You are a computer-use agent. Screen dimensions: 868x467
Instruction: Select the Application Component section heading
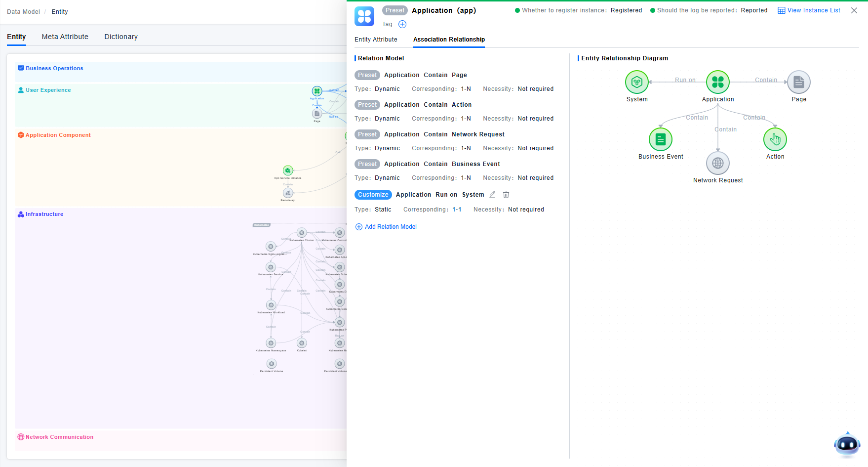point(58,135)
